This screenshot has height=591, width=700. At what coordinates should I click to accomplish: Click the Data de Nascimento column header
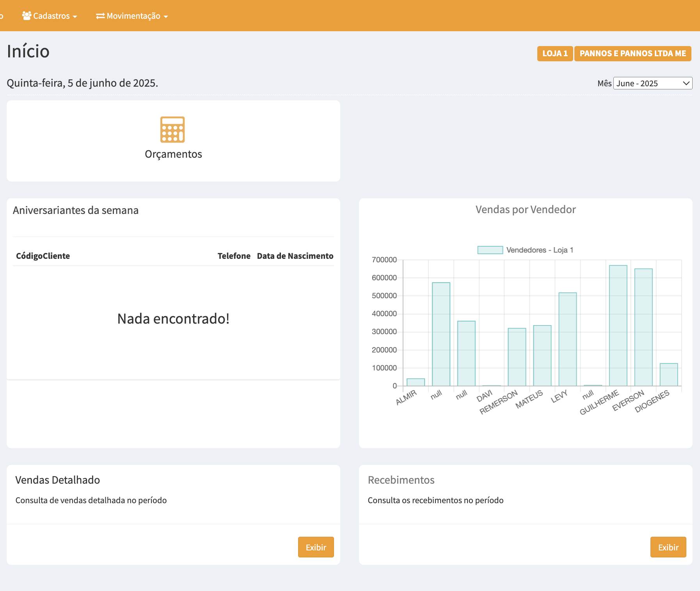[x=295, y=256]
